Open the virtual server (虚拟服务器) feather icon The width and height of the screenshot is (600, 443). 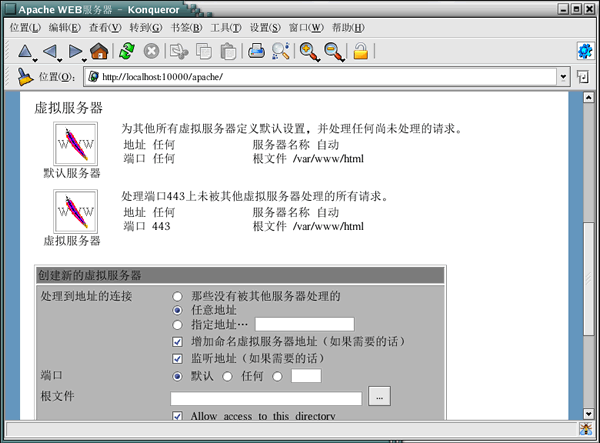click(75, 212)
